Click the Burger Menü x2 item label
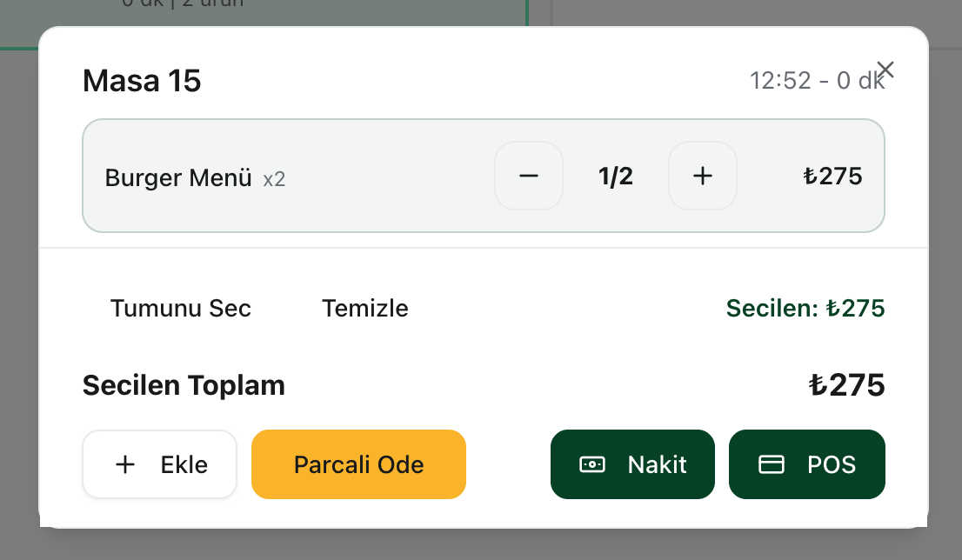Image resolution: width=962 pixels, height=560 pixels. pos(195,177)
